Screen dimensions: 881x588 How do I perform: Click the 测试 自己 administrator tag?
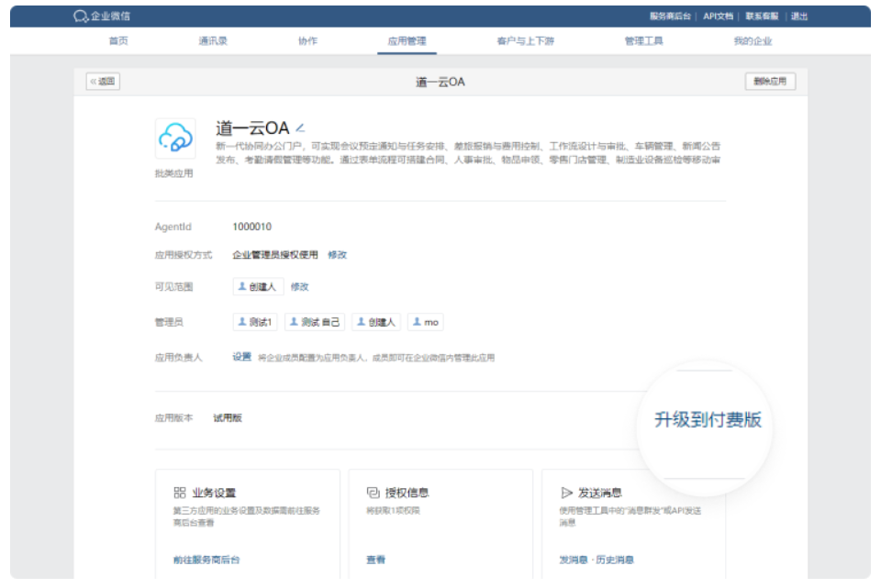(x=315, y=322)
